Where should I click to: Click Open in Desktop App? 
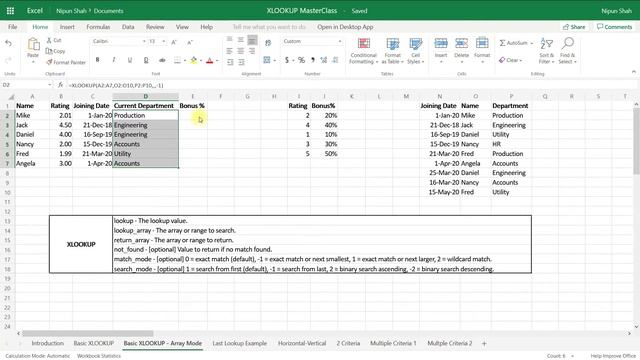tap(345, 27)
